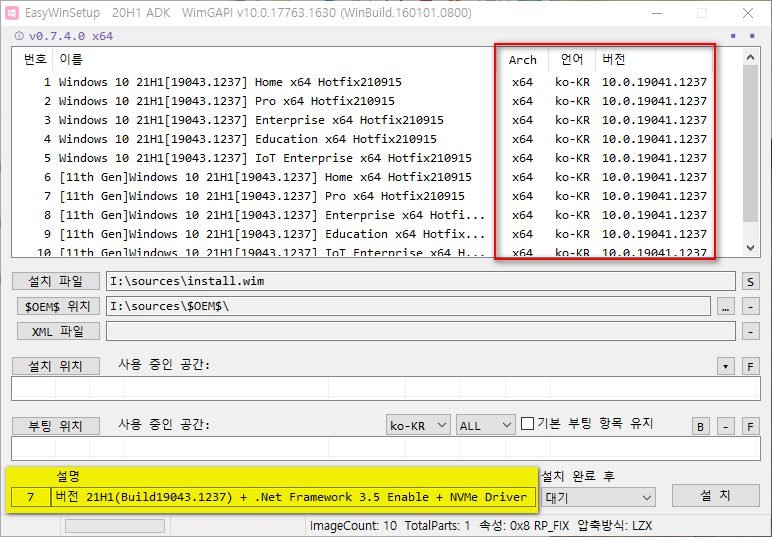This screenshot has width=772, height=537.
Task: Click the minus button in boot location row
Action: coord(725,427)
